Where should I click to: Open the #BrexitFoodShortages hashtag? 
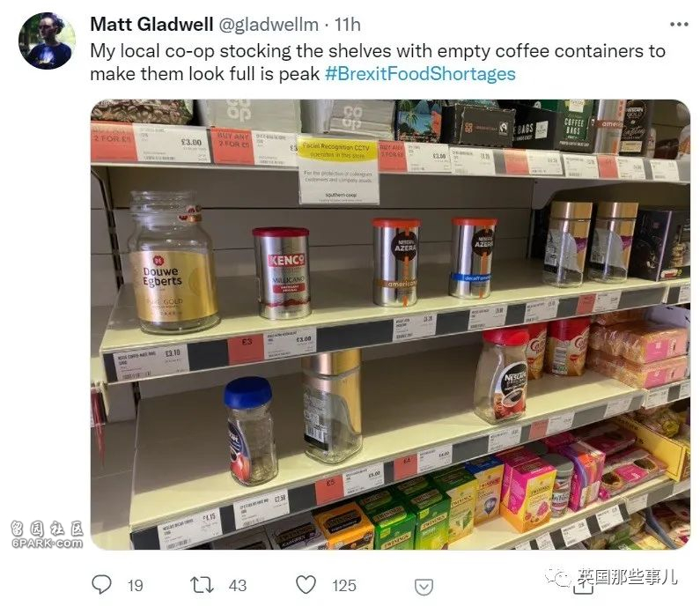[x=420, y=74]
